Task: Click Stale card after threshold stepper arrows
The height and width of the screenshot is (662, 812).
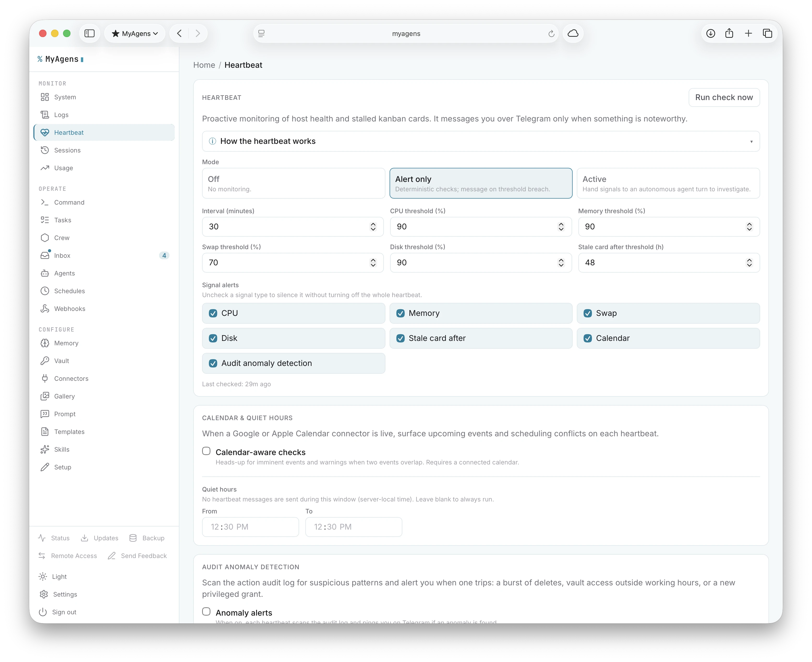Action: tap(749, 263)
